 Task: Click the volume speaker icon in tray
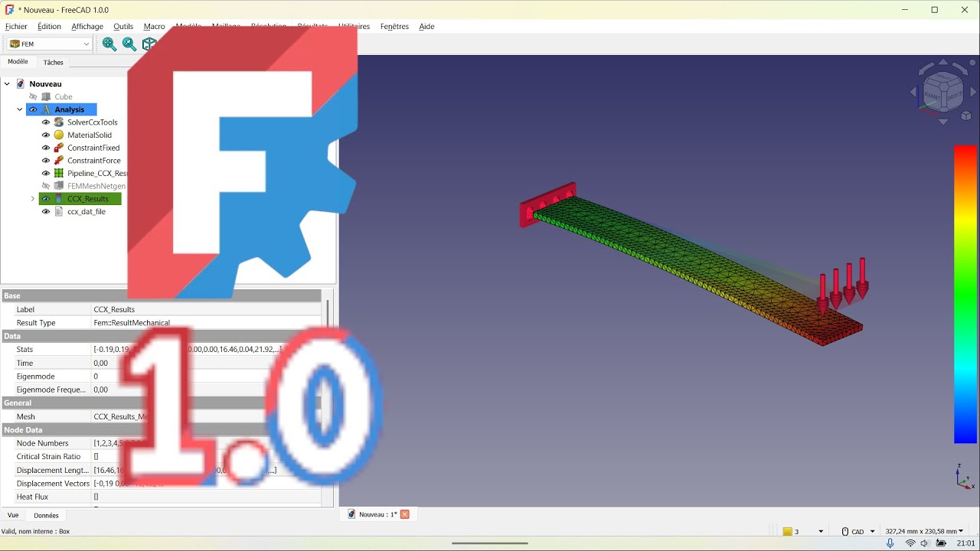[x=924, y=543]
